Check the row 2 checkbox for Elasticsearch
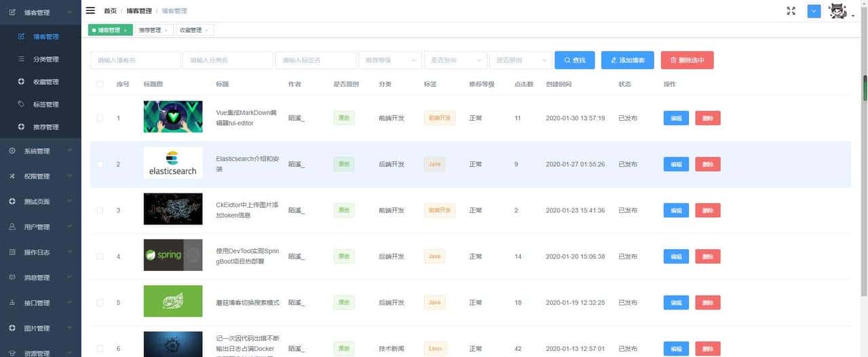Viewport: 868px width, 357px height. (100, 164)
